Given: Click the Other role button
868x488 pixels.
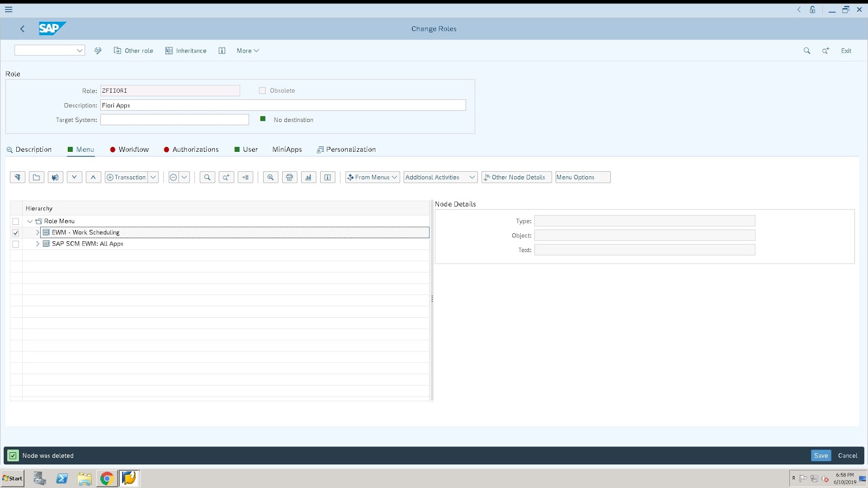Looking at the screenshot, I should (x=133, y=50).
